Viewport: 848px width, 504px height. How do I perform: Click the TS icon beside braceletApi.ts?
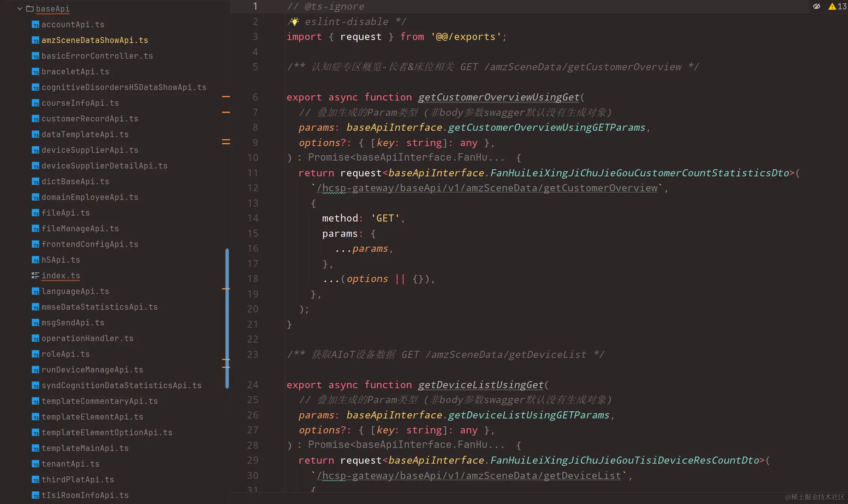(x=36, y=71)
